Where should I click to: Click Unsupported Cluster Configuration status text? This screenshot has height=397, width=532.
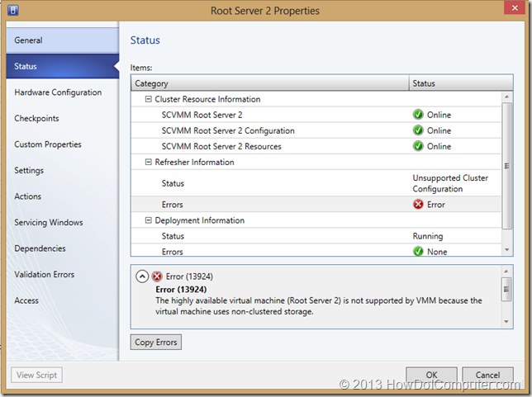[450, 183]
